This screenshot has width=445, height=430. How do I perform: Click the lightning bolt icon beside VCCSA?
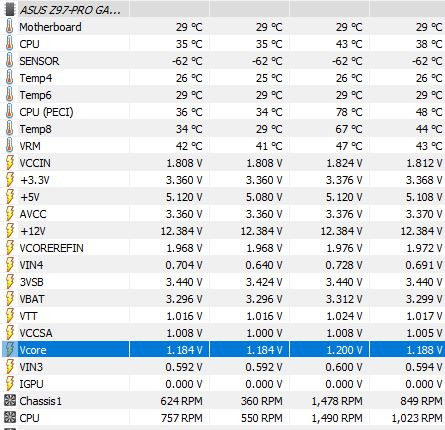10,333
